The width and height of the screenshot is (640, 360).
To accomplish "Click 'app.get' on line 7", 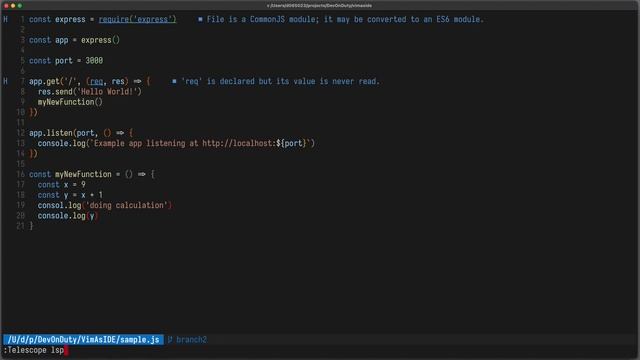I will [x=44, y=81].
